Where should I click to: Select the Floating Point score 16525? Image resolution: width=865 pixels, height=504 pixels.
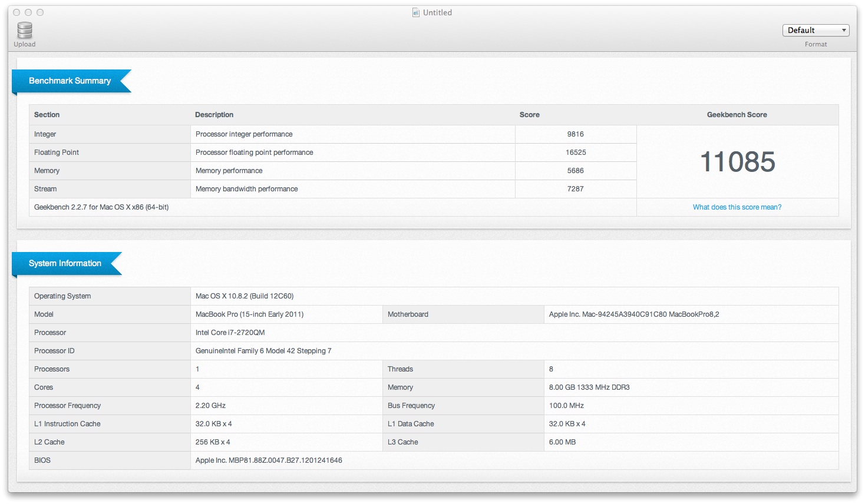[576, 152]
